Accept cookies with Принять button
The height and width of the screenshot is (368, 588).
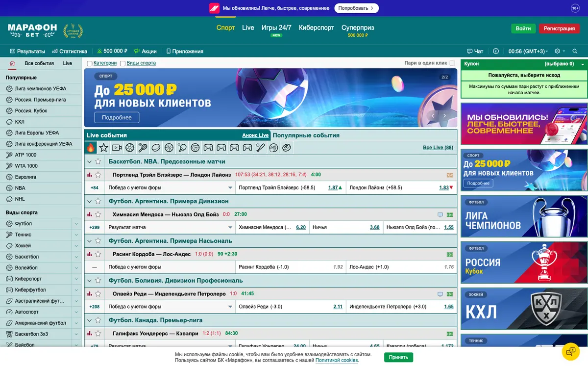(398, 357)
